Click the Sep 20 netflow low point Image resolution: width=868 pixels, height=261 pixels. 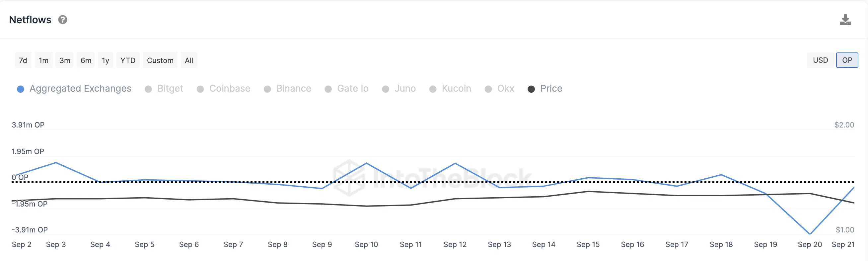(x=810, y=234)
